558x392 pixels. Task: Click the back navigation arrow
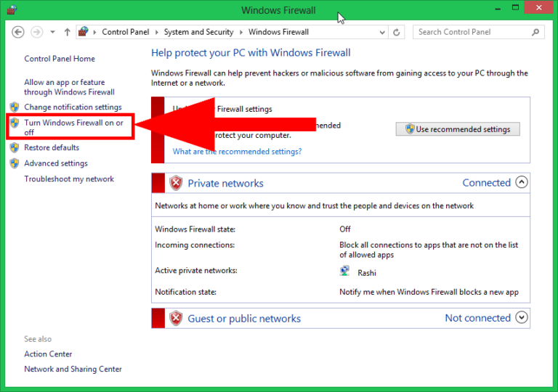pyautogui.click(x=19, y=32)
